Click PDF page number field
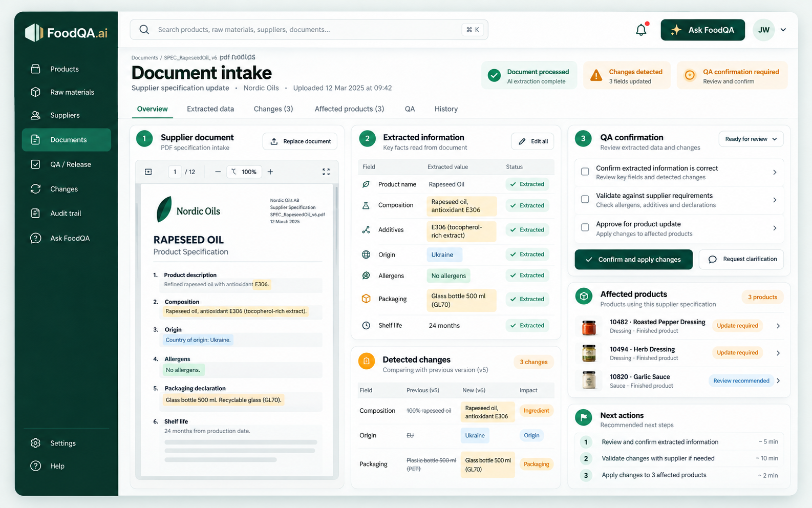 click(x=175, y=172)
